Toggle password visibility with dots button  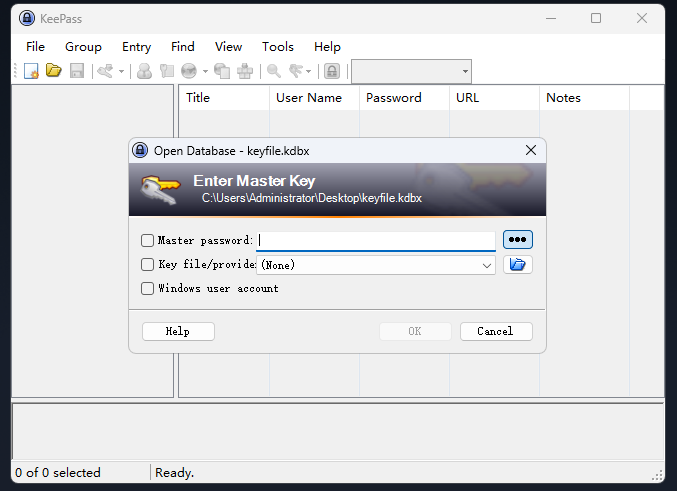tap(518, 240)
